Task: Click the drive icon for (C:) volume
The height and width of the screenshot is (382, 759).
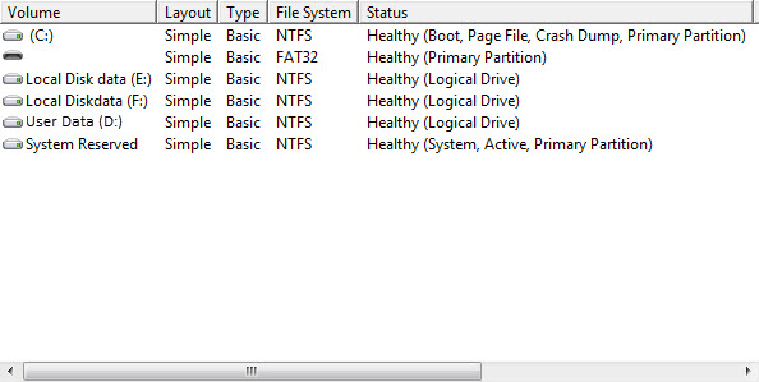Action: pos(13,36)
